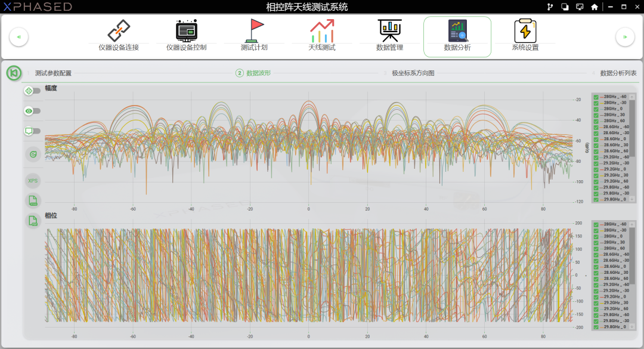Toggle the eye visibility switch
The image size is (644, 349).
point(32,111)
